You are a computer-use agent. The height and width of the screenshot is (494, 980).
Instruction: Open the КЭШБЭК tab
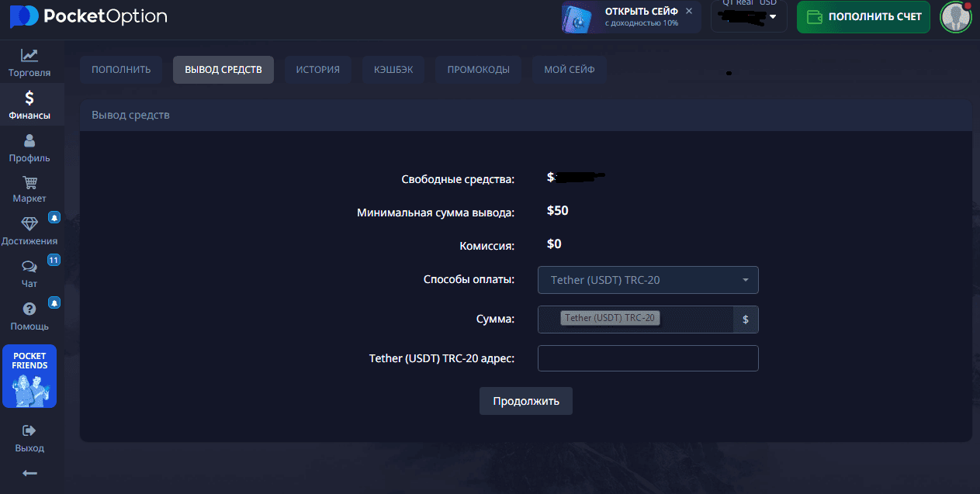coord(393,70)
